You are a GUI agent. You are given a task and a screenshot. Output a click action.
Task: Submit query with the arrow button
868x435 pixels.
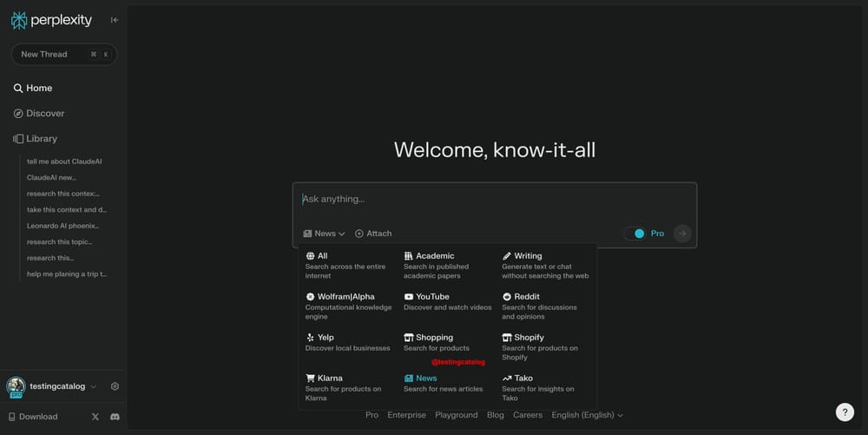pos(682,234)
